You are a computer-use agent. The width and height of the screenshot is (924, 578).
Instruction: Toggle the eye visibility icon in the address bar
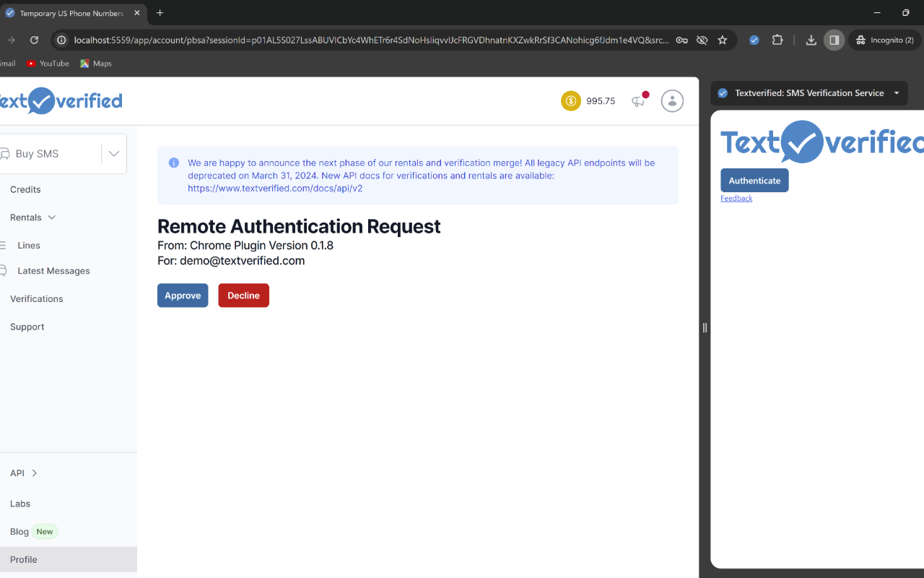[702, 40]
